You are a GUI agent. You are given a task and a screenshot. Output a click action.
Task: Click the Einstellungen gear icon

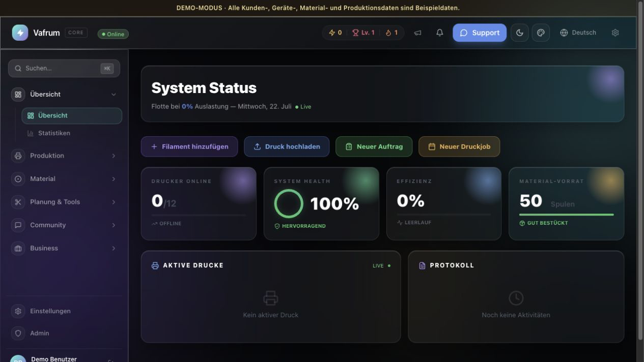pos(18,311)
